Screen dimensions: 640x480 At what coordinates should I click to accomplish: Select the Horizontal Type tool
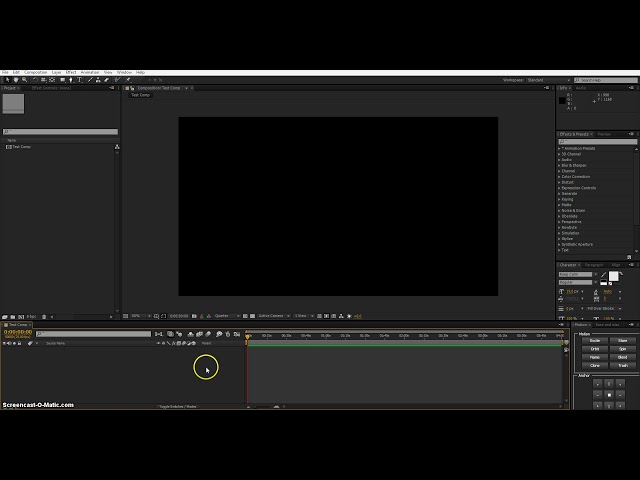click(80, 80)
